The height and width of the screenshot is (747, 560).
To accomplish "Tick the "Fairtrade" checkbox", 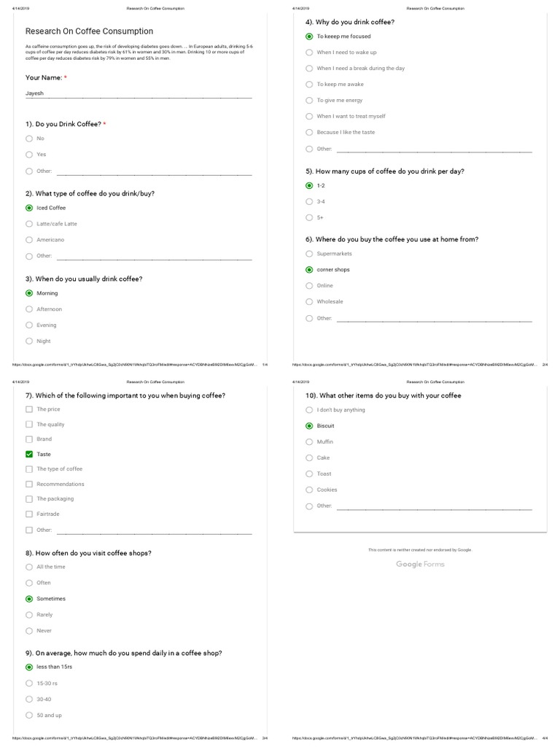I will tap(29, 514).
